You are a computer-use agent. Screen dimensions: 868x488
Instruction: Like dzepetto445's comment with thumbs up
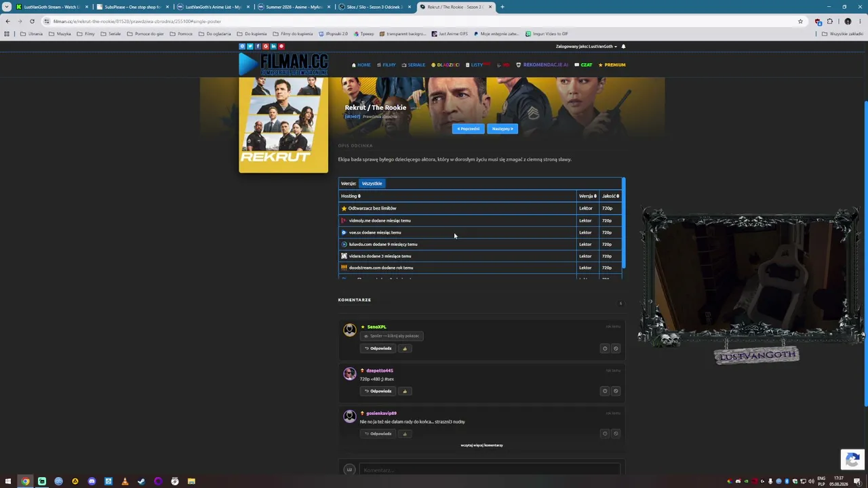click(405, 391)
